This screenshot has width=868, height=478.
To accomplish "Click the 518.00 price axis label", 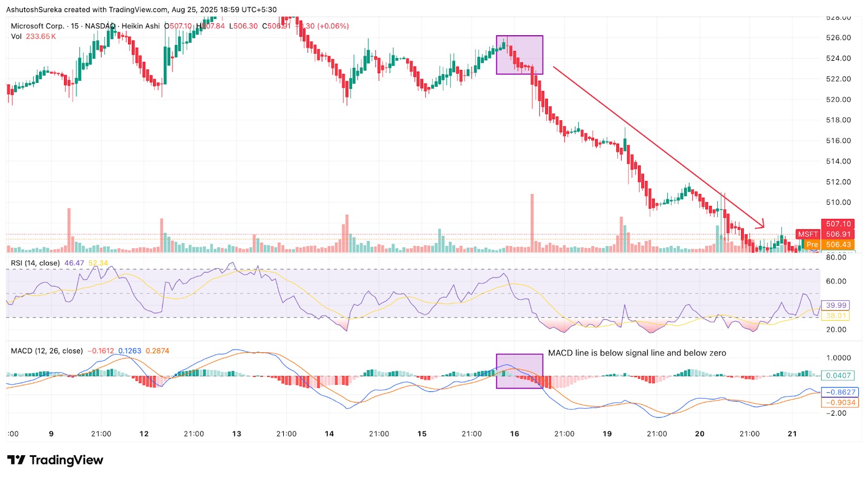I will tap(838, 120).
